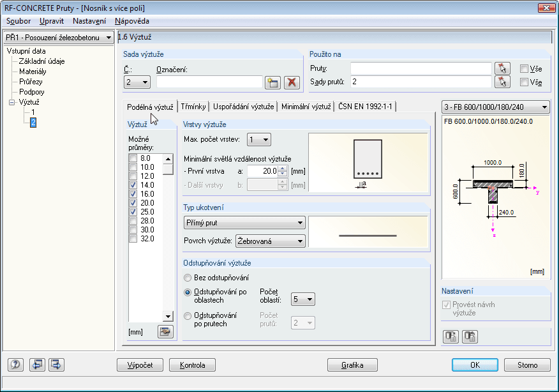559x392 pixels.
Task: Open the Nápověda menu
Action: pos(132,21)
